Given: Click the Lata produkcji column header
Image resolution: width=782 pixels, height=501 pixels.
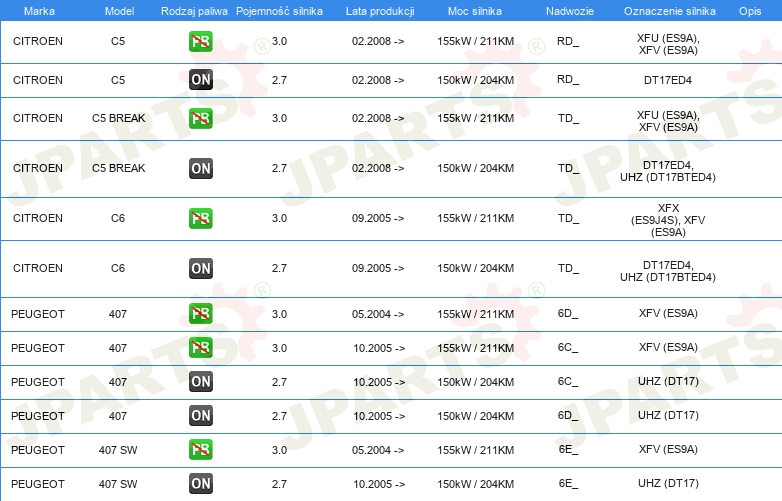Looking at the screenshot, I should pyautogui.click(x=378, y=10).
